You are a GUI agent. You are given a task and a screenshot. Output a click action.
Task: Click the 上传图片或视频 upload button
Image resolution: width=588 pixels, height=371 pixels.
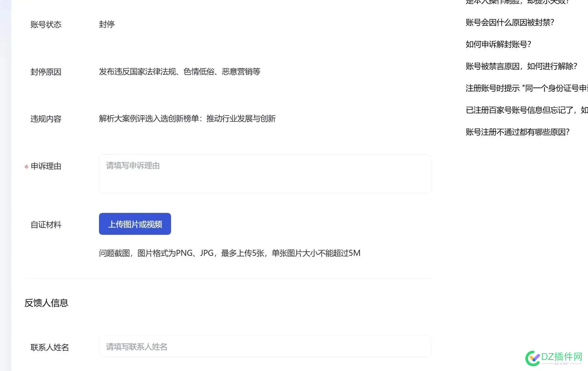coord(135,224)
